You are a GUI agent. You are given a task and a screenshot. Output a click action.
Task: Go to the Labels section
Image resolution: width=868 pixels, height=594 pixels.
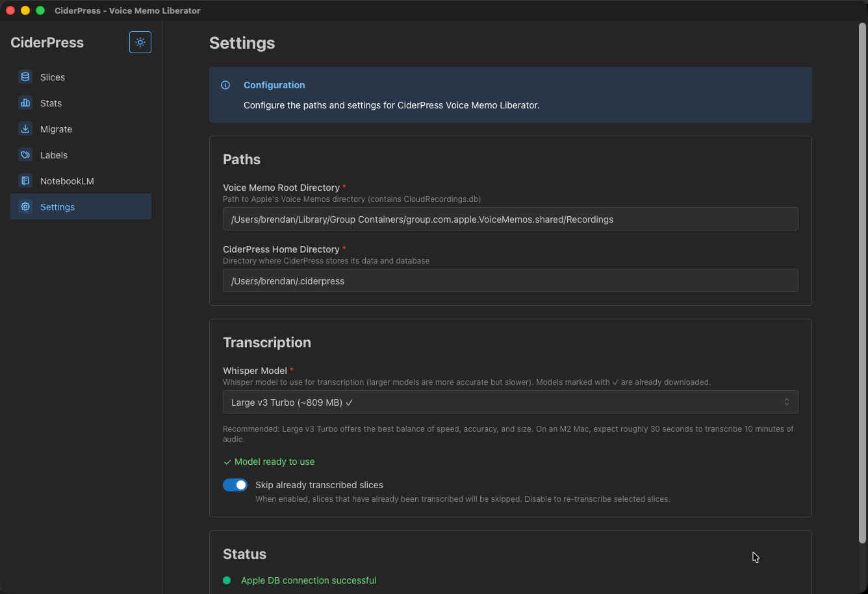pyautogui.click(x=54, y=155)
